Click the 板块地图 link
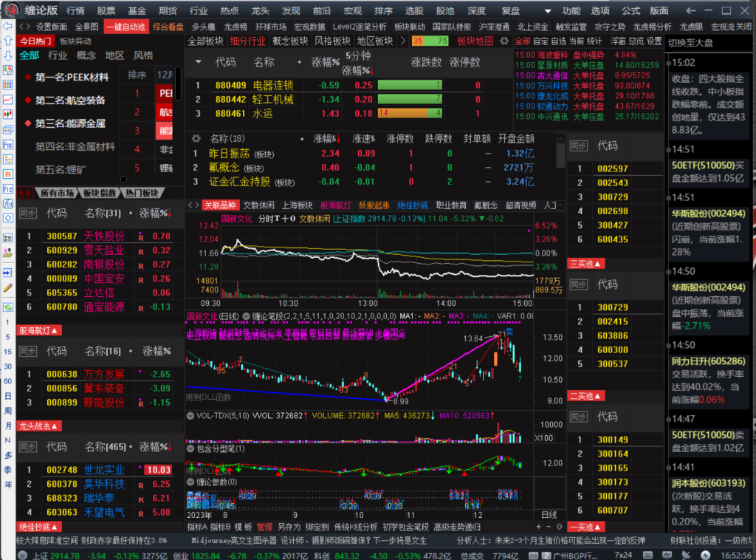Image resolution: width=756 pixels, height=560 pixels. (475, 41)
